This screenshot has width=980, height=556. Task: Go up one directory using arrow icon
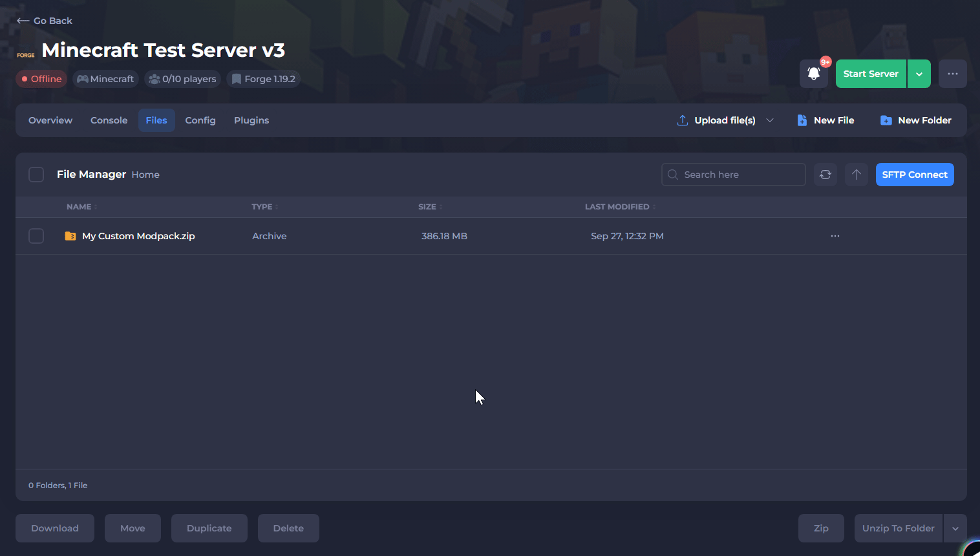coord(857,175)
